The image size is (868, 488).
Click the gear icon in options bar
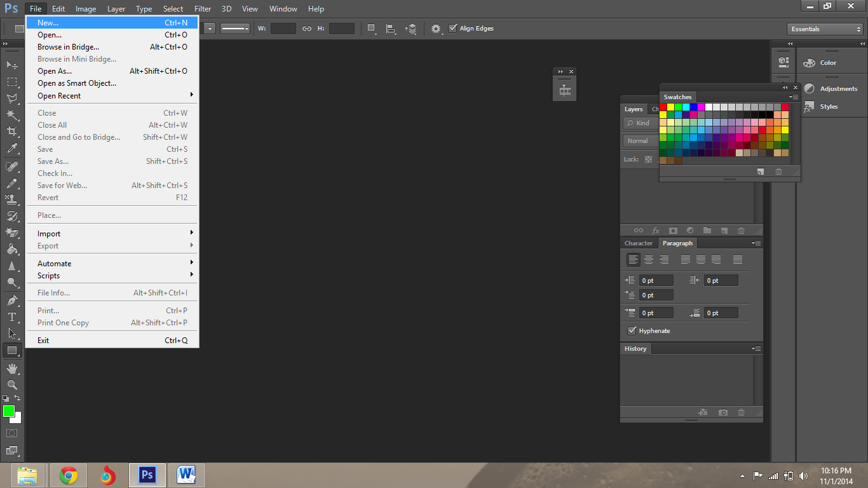click(x=436, y=29)
